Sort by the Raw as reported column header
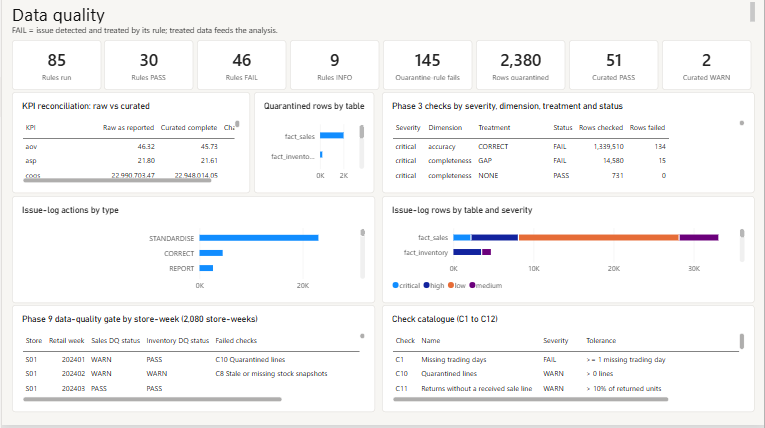 (x=128, y=128)
